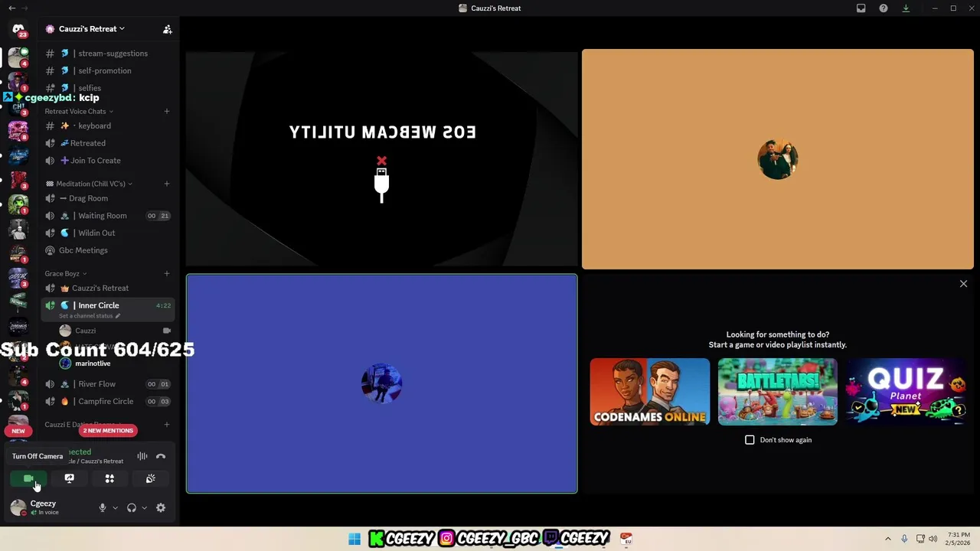Mute the microphone icon
This screenshot has width=980, height=551.
[x=102, y=507]
